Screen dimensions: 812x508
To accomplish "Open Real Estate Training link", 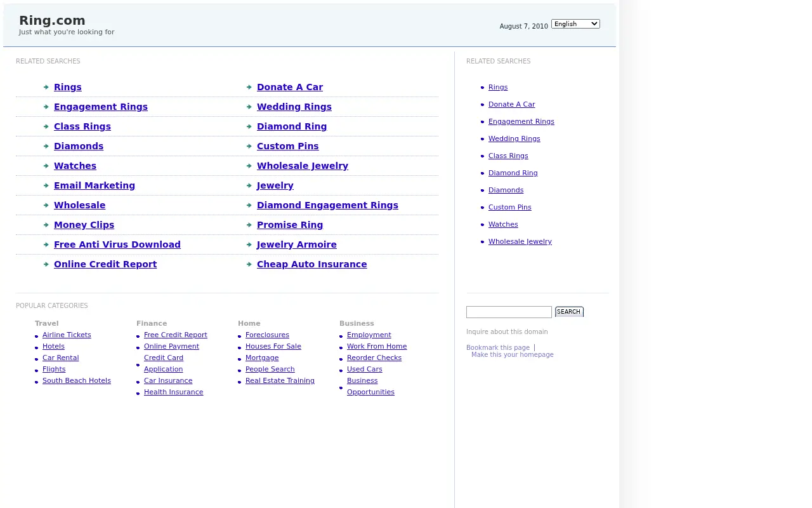I will [280, 380].
